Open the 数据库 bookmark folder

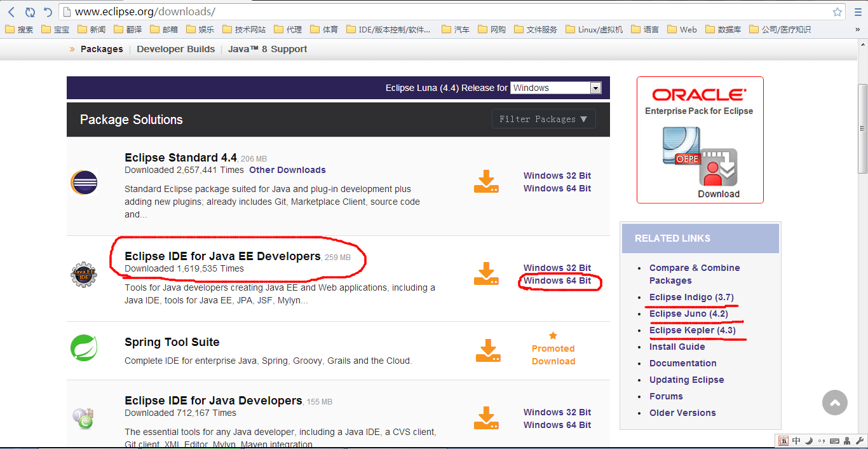coord(722,29)
